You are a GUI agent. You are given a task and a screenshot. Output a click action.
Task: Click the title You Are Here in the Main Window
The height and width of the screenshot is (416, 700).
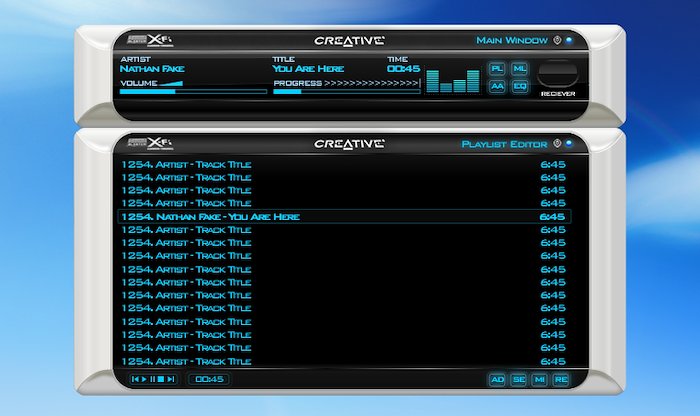[308, 69]
